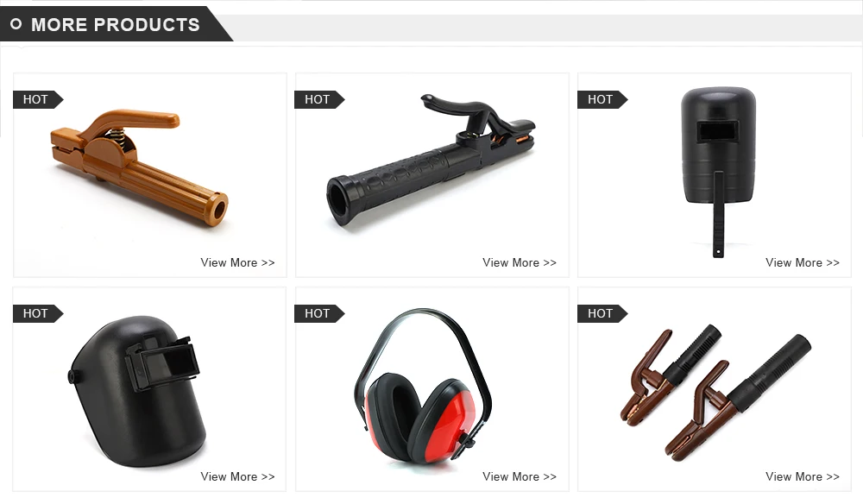This screenshot has width=863, height=504.
Task: Click View More under orange electrode holder
Action: (x=237, y=262)
